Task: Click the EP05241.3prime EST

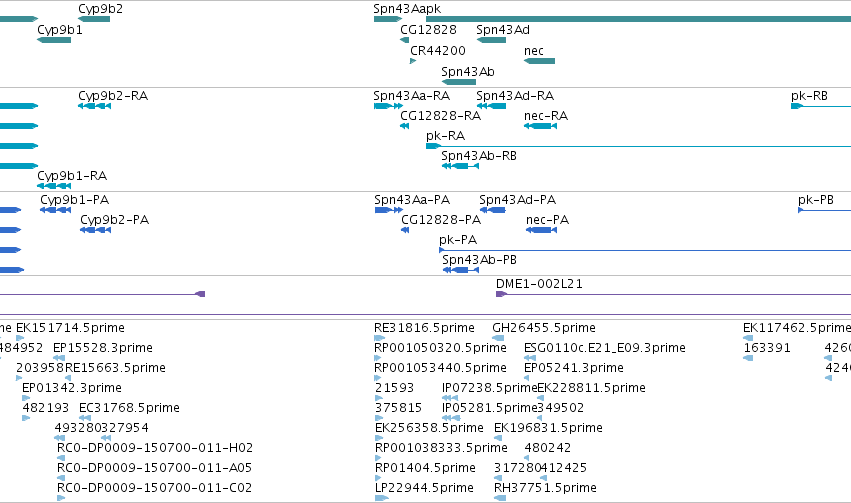Action: coord(527,378)
